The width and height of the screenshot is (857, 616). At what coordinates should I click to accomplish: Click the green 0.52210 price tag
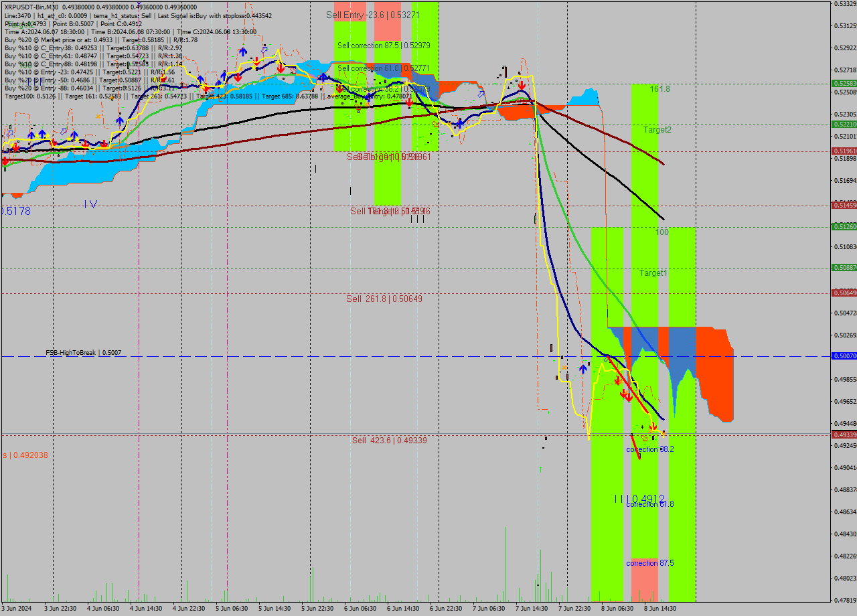[844, 125]
